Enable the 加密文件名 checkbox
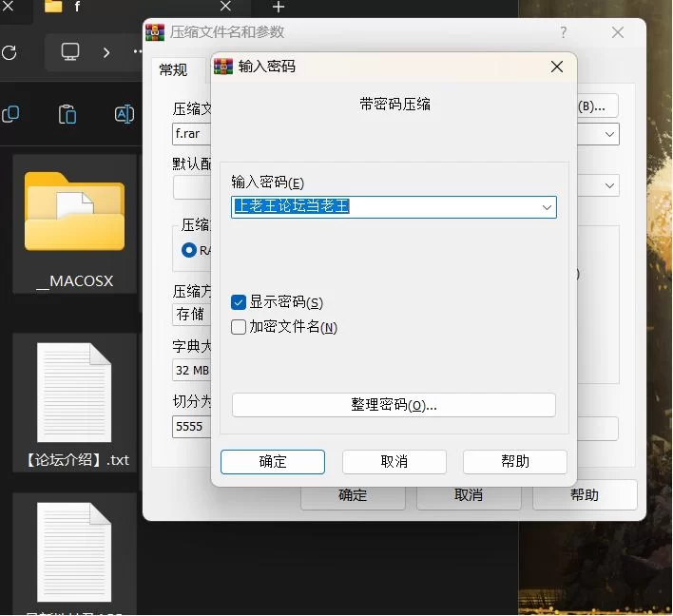The height and width of the screenshot is (616, 673). 239,327
